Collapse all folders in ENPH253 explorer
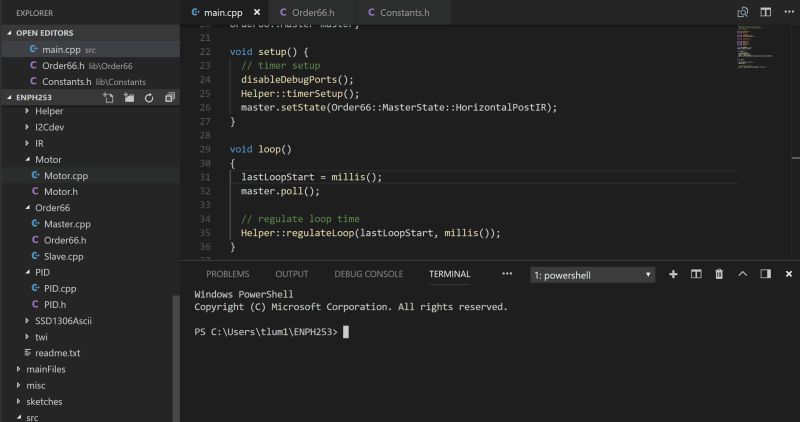The height and width of the screenshot is (422, 800). click(x=169, y=97)
